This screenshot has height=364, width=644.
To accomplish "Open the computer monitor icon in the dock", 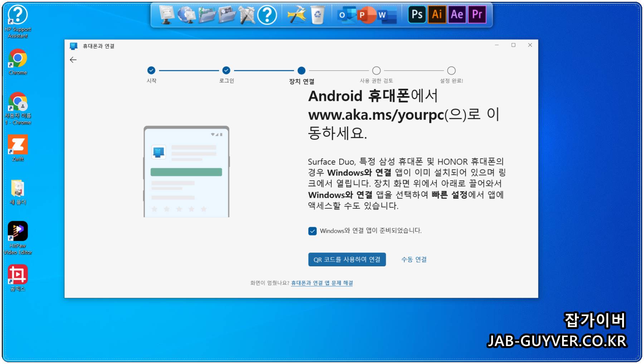I will [x=166, y=15].
